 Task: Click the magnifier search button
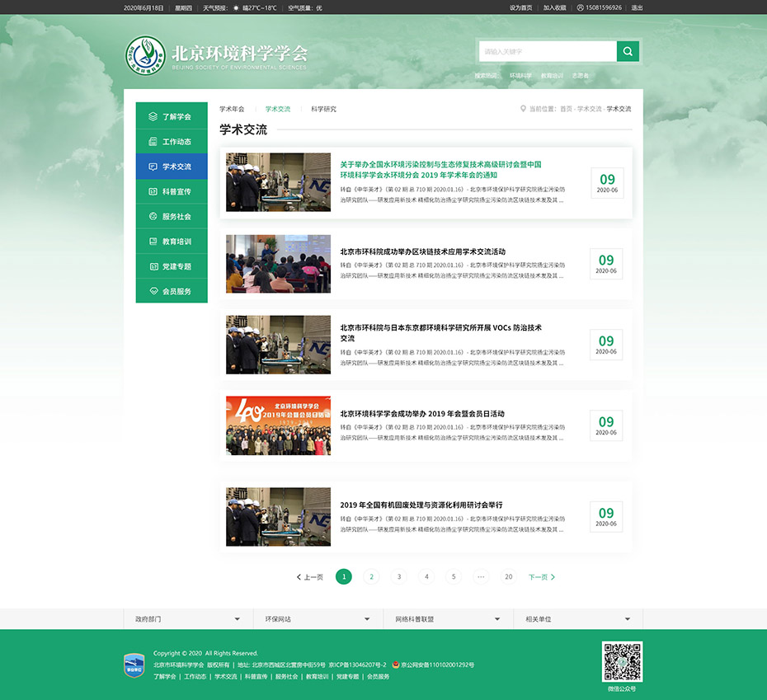coord(628,52)
